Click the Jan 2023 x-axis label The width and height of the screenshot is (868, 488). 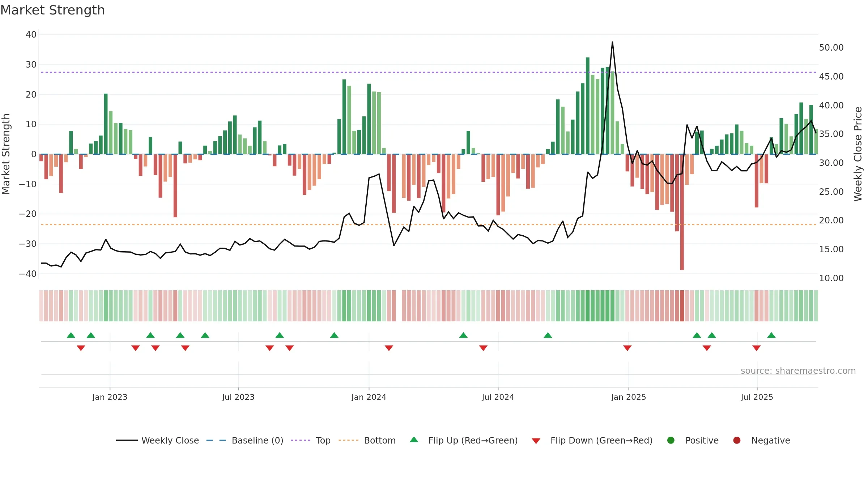point(110,397)
